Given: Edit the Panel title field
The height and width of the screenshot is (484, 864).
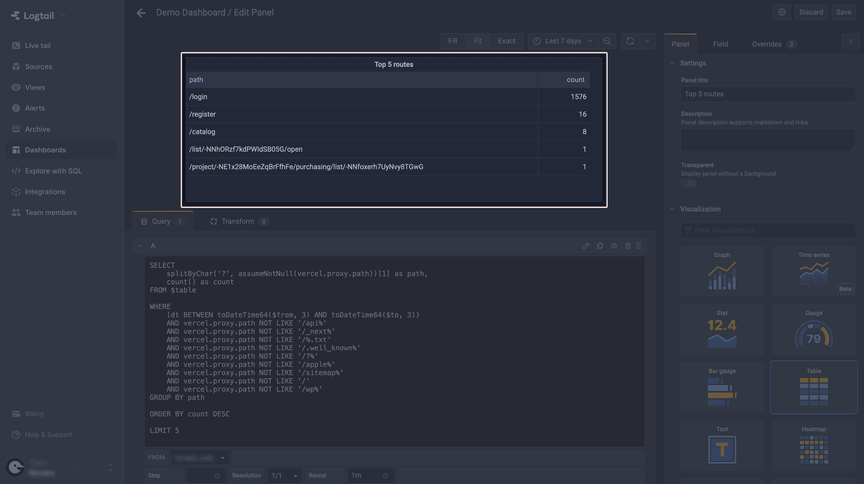Looking at the screenshot, I should tap(768, 94).
